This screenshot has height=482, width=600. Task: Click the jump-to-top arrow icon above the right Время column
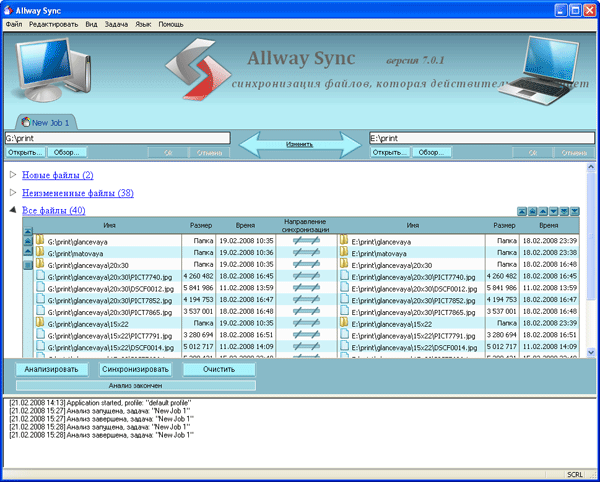522,212
